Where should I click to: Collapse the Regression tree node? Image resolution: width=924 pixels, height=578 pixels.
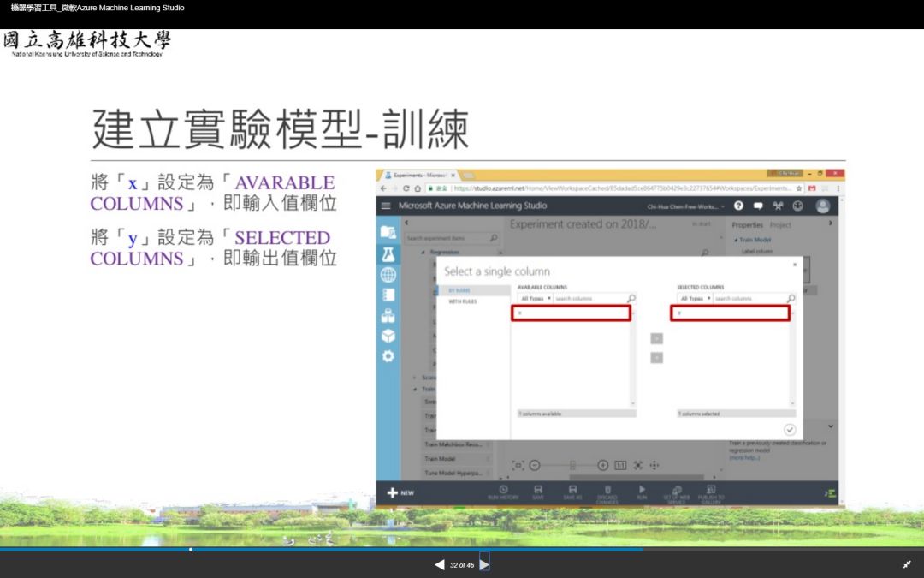[x=423, y=252]
